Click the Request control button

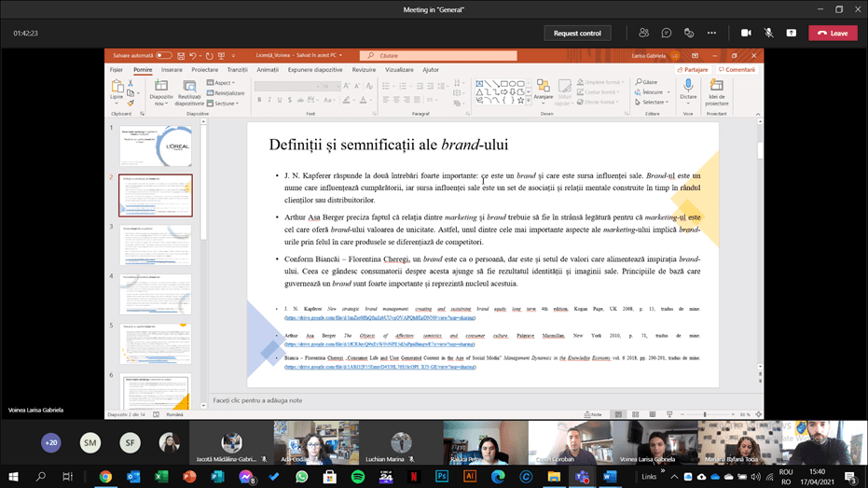[x=577, y=33]
